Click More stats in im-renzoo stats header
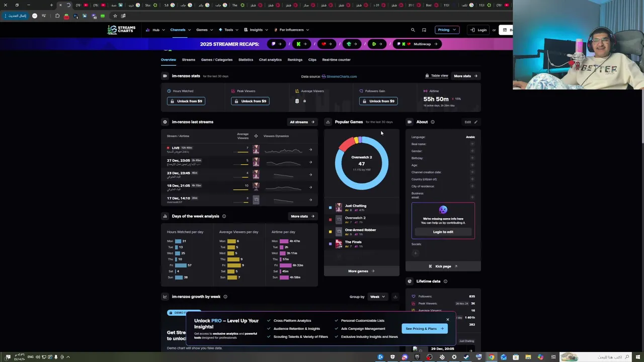Viewport: 644px width, 362px height. pyautogui.click(x=465, y=76)
